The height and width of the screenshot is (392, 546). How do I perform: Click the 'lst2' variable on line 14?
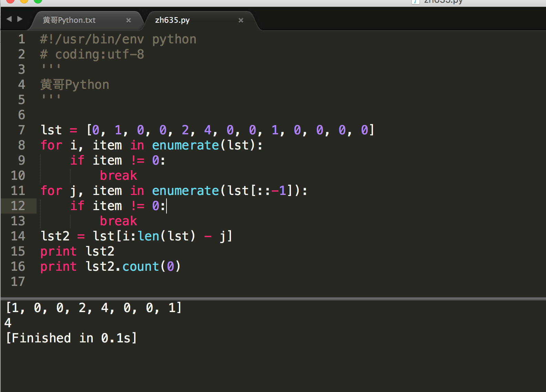(55, 236)
